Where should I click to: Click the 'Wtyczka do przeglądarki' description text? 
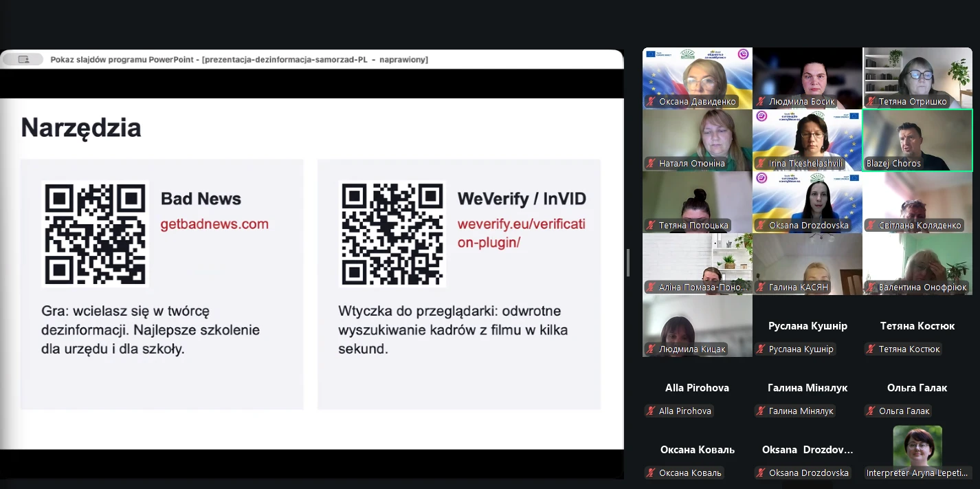[453, 330]
